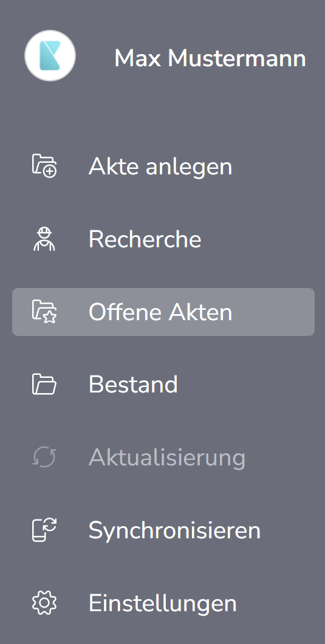Screen dimensions: 325x644
Task: Start Synchronisieren via its text label
Action: click(175, 530)
